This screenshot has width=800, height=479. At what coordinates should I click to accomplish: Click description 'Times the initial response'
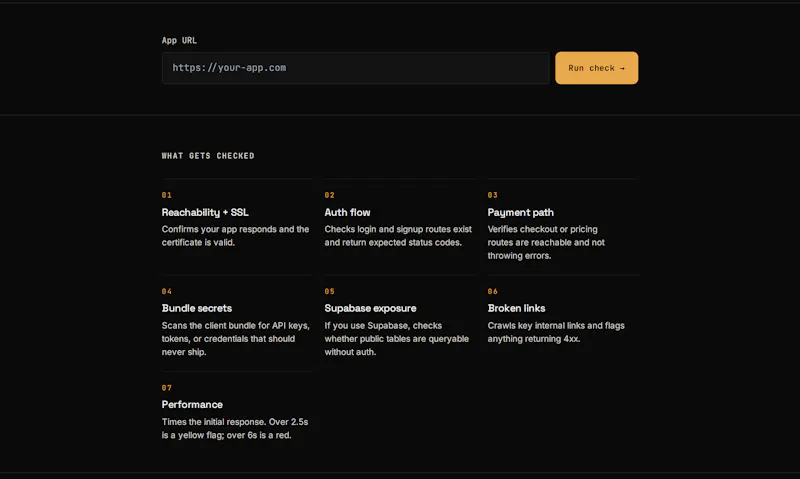(235, 428)
